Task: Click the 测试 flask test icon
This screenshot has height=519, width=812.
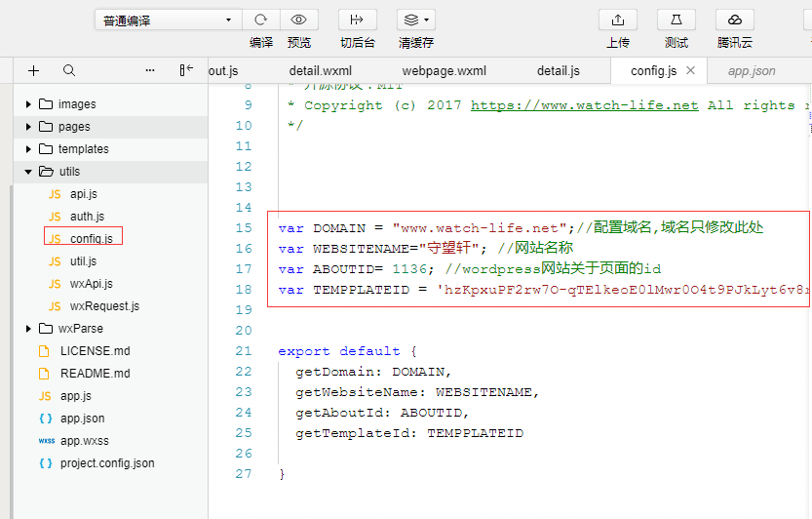Action: point(676,20)
